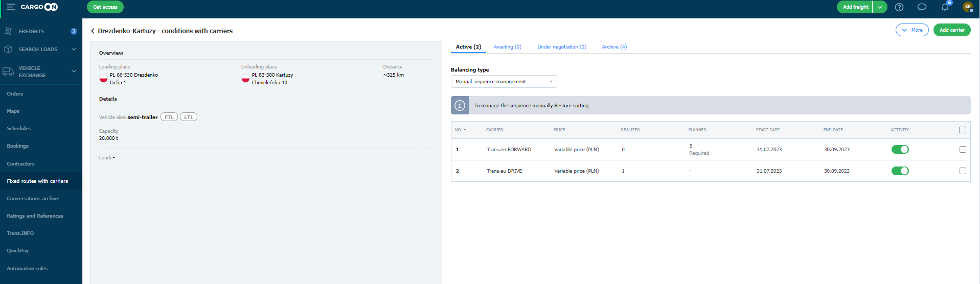Tick the checkbox for Trans.eu DRIVE row
The height and width of the screenshot is (284, 980).
pyautogui.click(x=963, y=171)
